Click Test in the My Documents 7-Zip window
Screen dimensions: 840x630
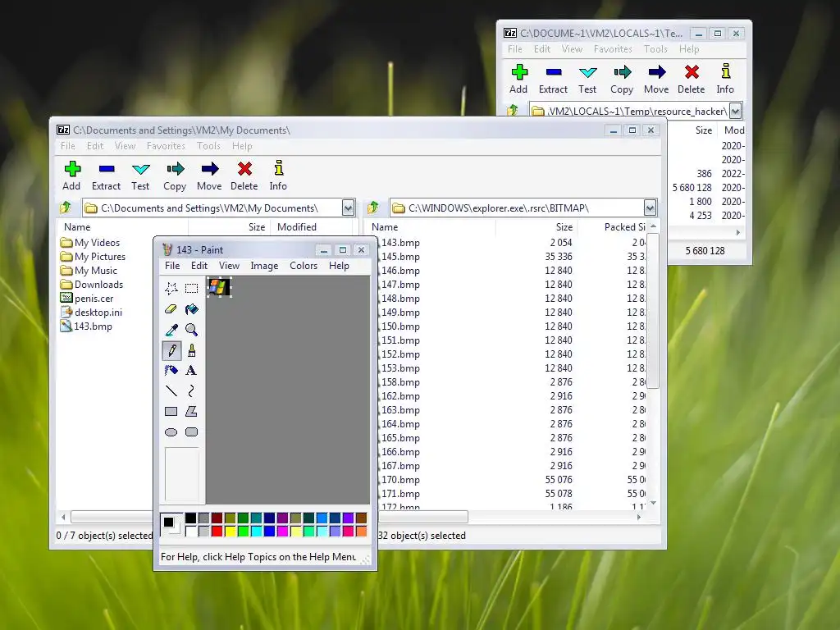[140, 176]
